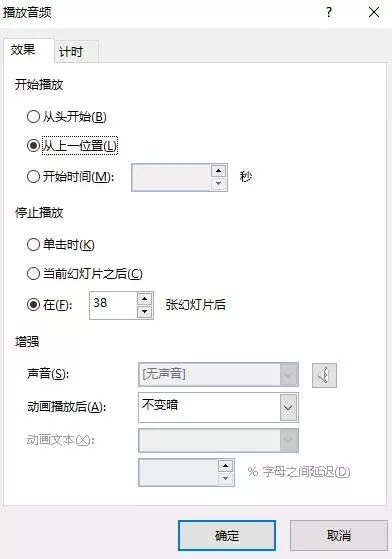Screen dimensions: 392x559
Task: Switch to the 效果 tab
Action: click(23, 50)
